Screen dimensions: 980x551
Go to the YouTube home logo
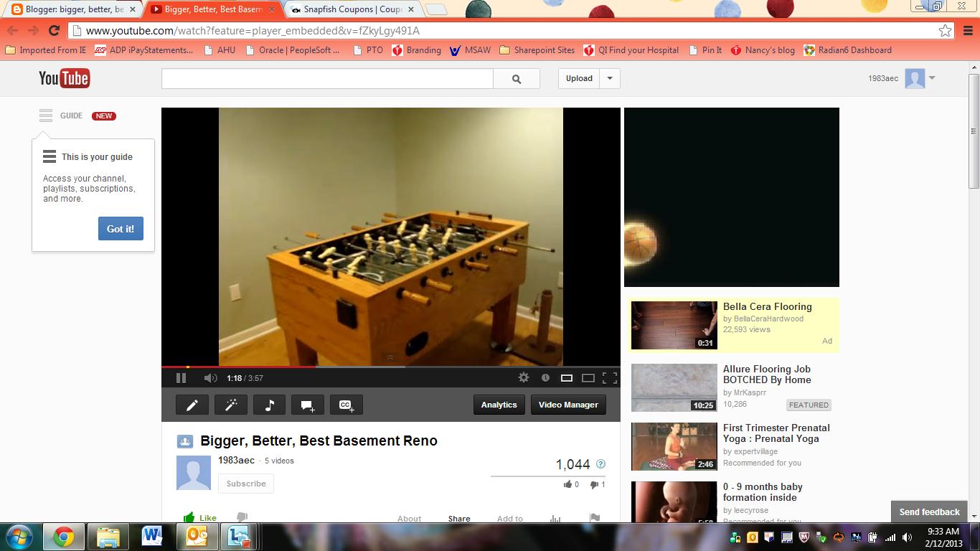click(x=64, y=78)
